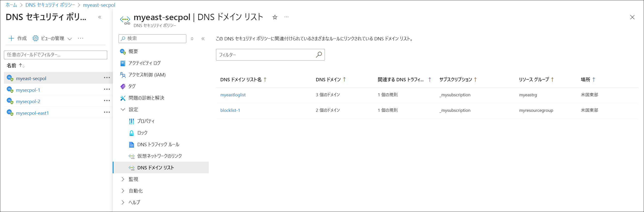The height and width of the screenshot is (212, 644).
Task: Click the 3 個のドメイン cell
Action: pos(328,95)
